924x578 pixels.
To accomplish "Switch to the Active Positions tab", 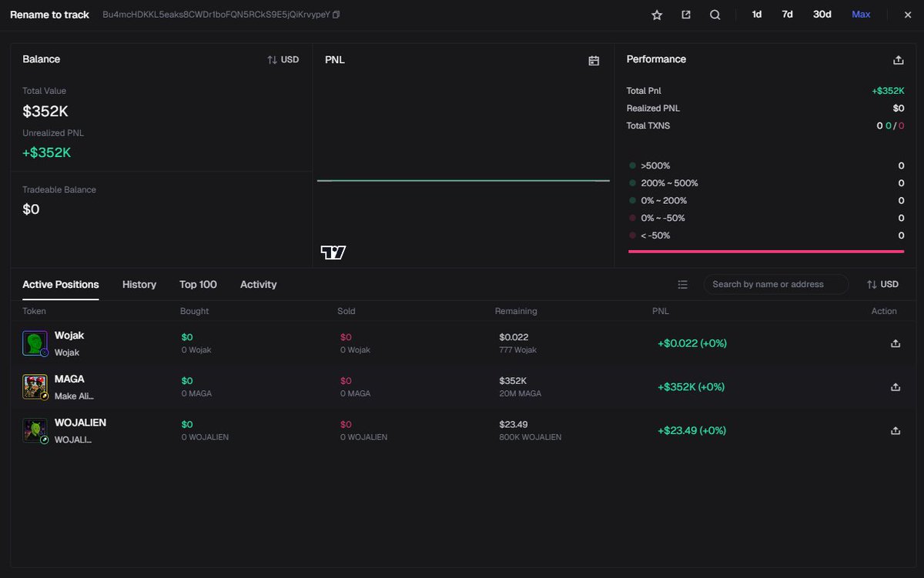I will pos(61,284).
